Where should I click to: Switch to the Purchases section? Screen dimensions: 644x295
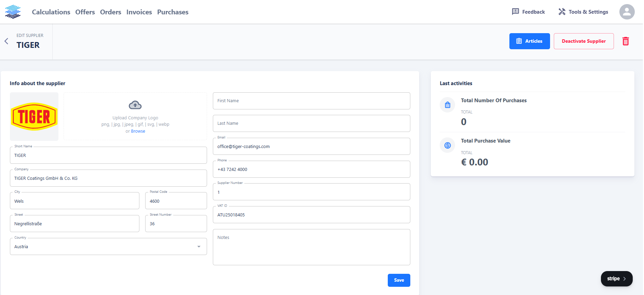click(x=173, y=12)
